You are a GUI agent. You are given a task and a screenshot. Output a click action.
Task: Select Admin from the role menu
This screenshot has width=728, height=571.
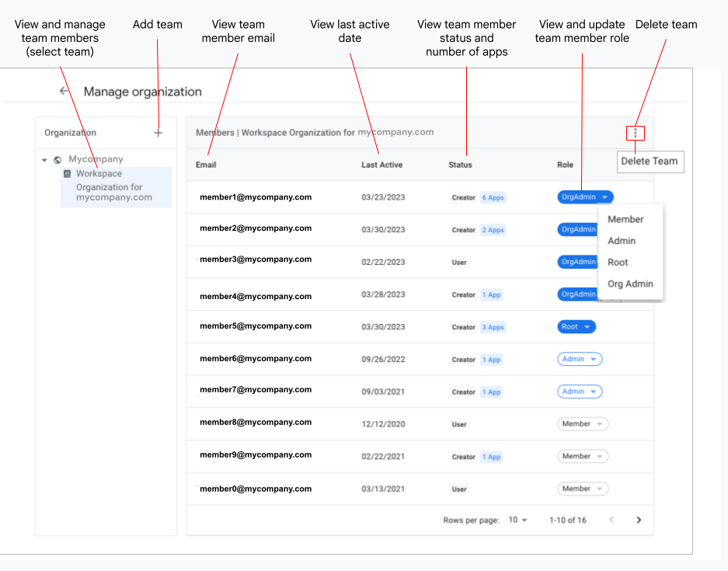622,241
